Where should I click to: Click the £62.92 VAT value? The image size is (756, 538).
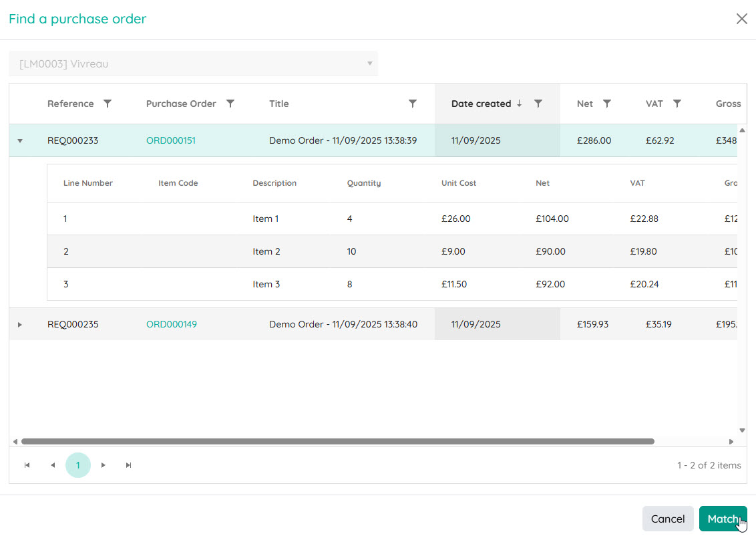click(660, 140)
